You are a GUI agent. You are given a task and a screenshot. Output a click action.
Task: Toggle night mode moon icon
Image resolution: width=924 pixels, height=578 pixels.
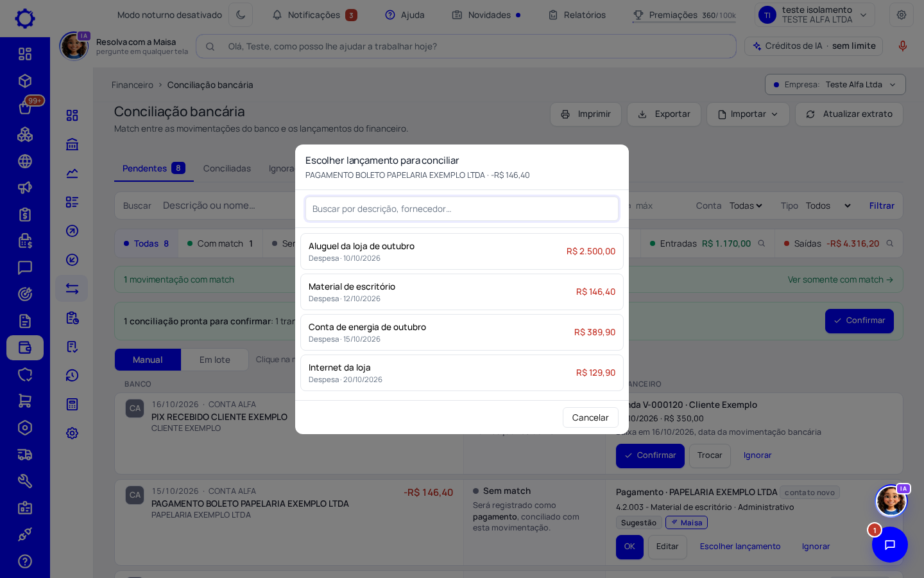(241, 15)
